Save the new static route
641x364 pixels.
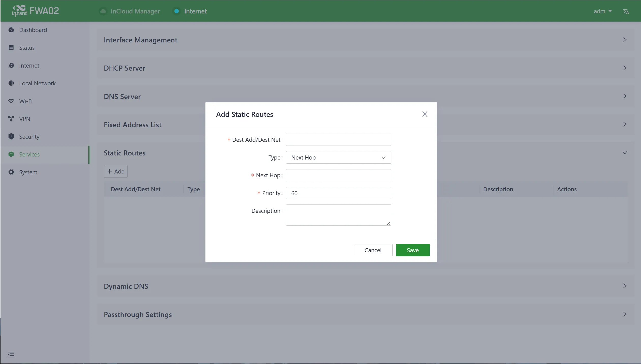[x=413, y=250]
